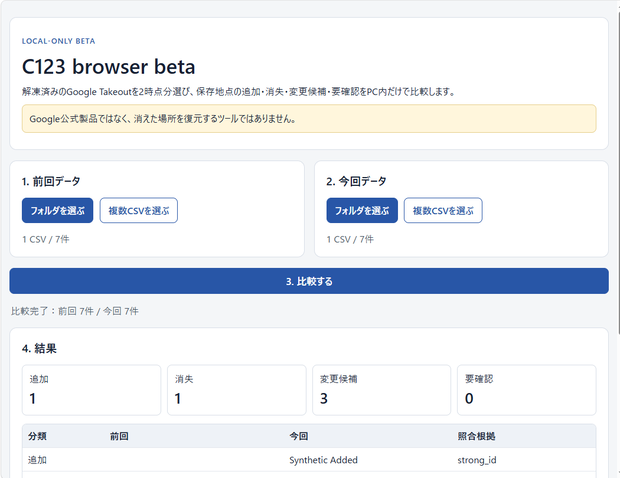Screen dimensions: 620x478
Task: Choose folder for 前回データ
Action: pyautogui.click(x=57, y=210)
